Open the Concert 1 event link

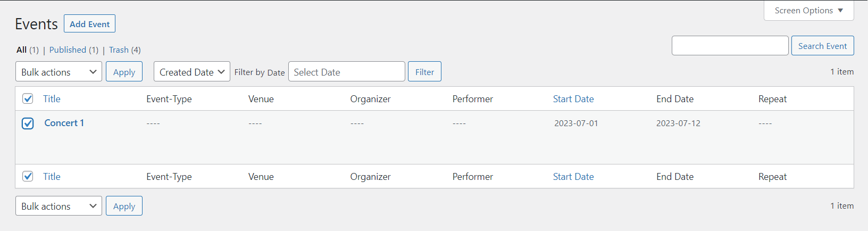64,123
